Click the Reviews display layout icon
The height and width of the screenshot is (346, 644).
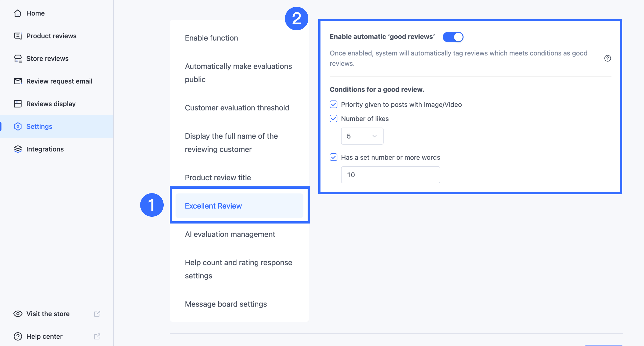(x=18, y=104)
